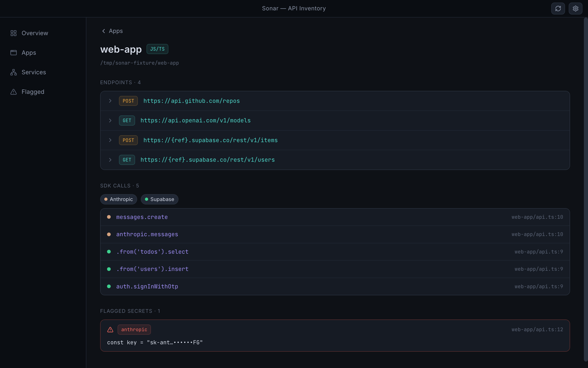Click the supabase rest/v1/users URL
This screenshot has height=368, width=588.
click(208, 160)
